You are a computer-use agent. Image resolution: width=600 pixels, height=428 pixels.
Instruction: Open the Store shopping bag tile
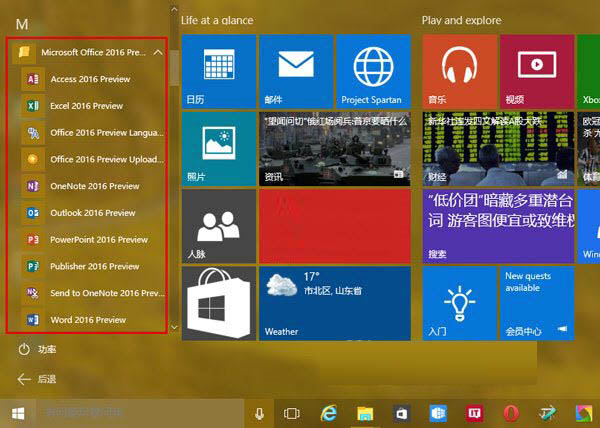[x=219, y=304]
